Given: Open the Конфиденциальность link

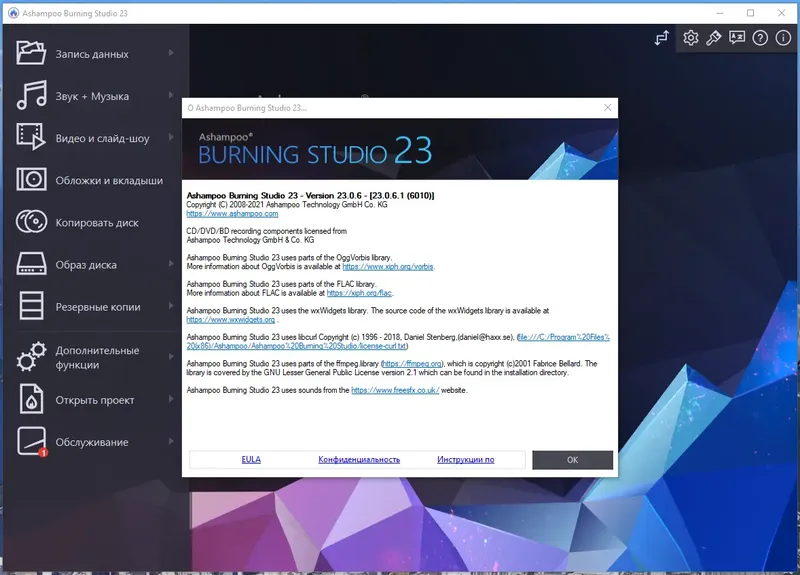Looking at the screenshot, I should click(x=359, y=460).
